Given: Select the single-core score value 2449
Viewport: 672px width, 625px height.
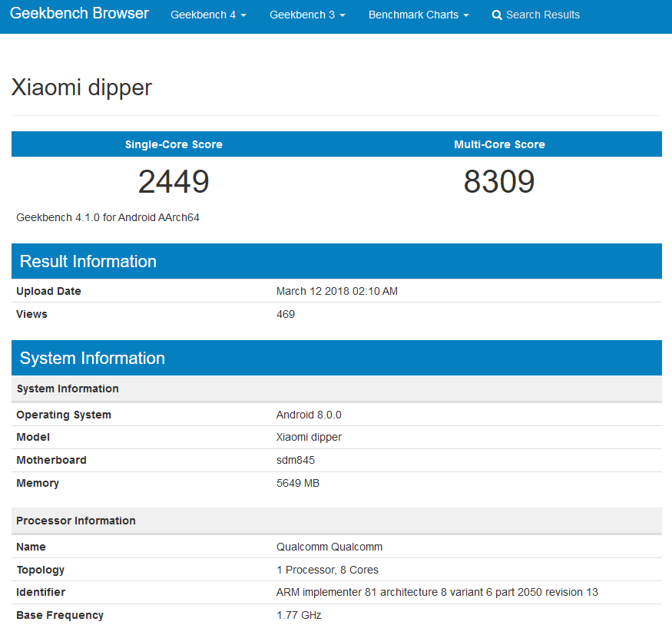Looking at the screenshot, I should click(x=174, y=182).
